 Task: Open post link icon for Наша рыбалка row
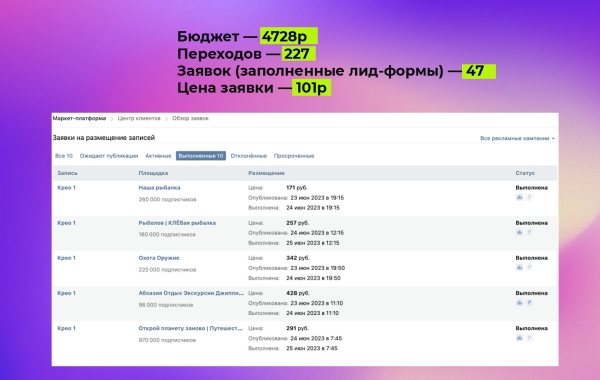click(x=529, y=197)
